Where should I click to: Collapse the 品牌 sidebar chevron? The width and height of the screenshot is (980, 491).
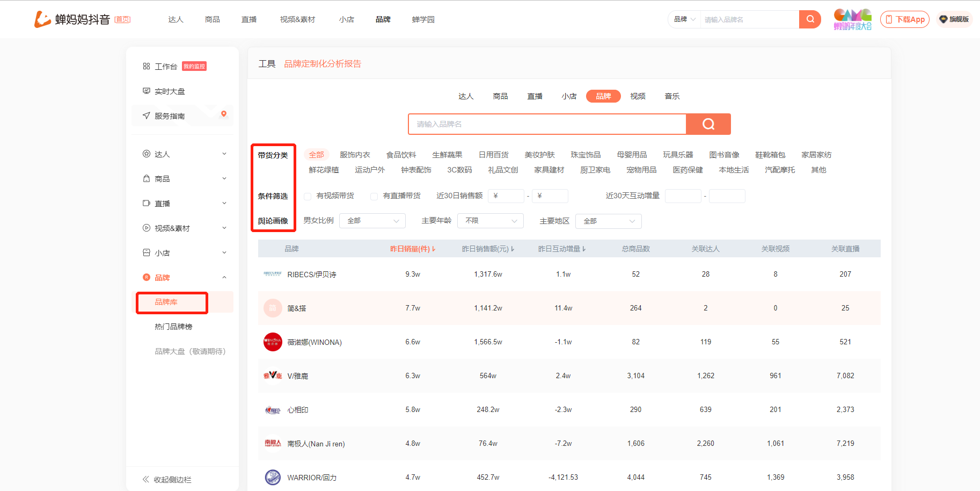(224, 277)
